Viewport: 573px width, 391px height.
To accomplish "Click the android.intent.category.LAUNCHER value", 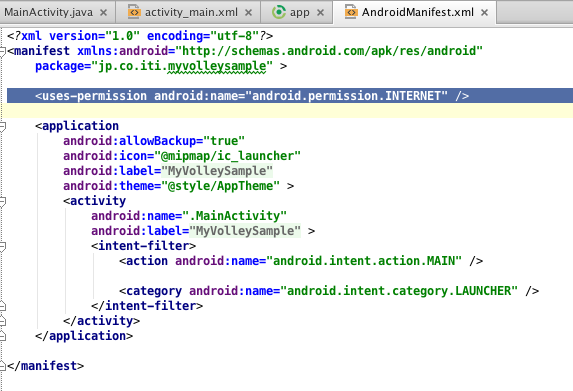I will coord(399,291).
